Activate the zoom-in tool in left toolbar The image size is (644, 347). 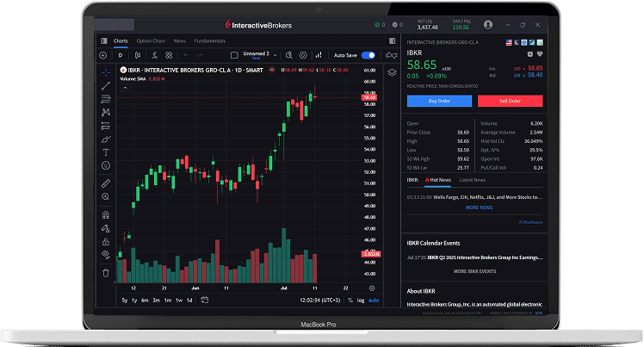[106, 196]
